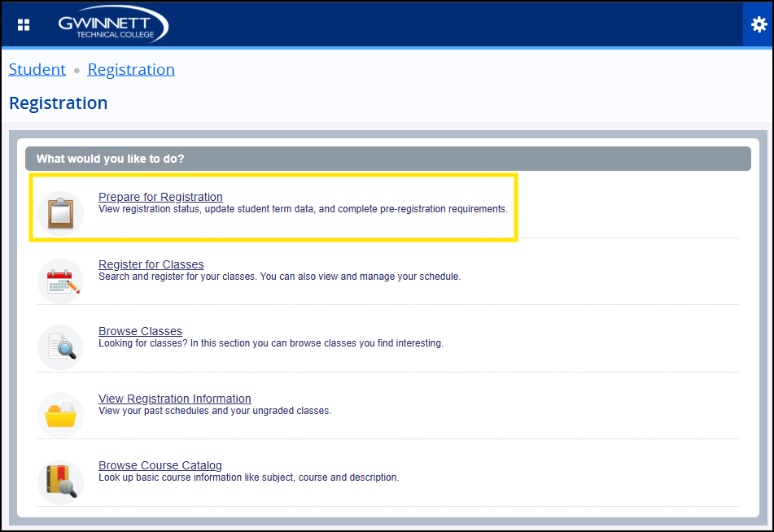
Task: Click the 'Search and register for your classes' description
Action: [x=279, y=277]
